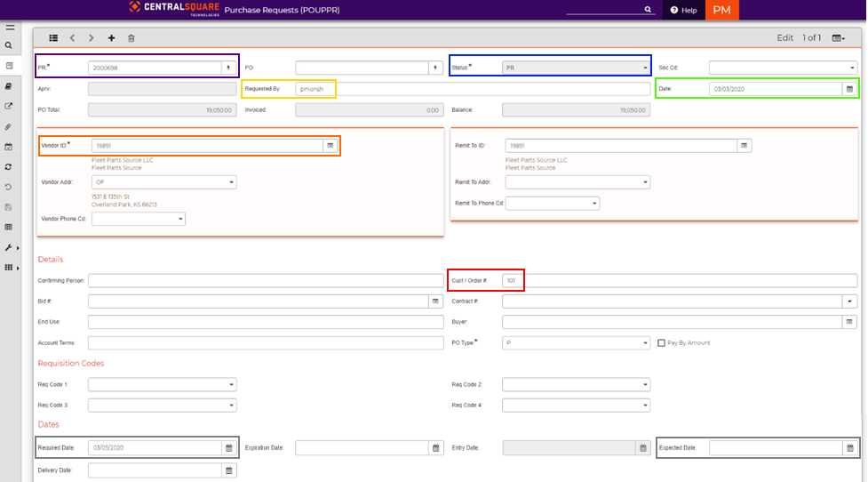868x482 pixels.
Task: Open the Req Code 1 dropdown
Action: click(163, 384)
